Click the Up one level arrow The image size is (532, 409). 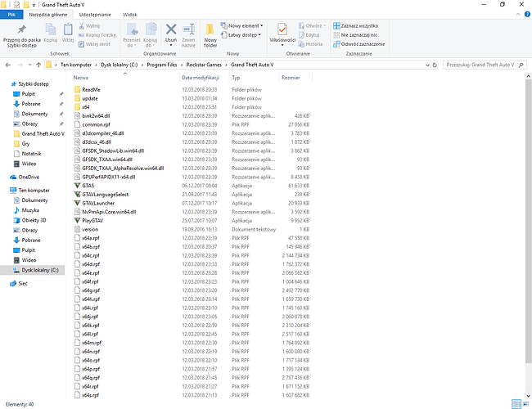pyautogui.click(x=38, y=65)
